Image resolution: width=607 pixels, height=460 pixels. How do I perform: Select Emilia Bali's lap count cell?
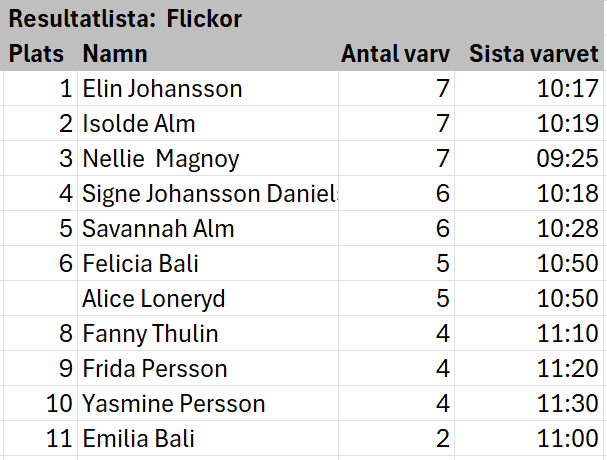[396, 438]
